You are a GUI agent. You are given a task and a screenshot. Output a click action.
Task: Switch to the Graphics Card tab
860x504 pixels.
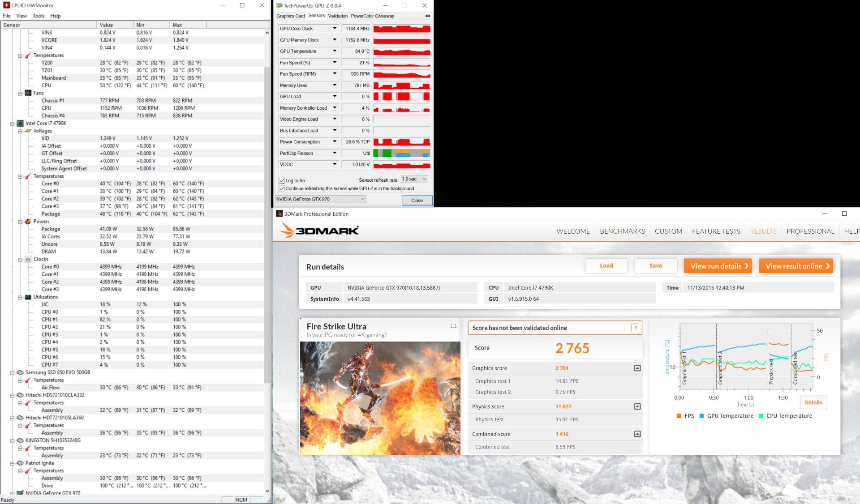pos(290,16)
